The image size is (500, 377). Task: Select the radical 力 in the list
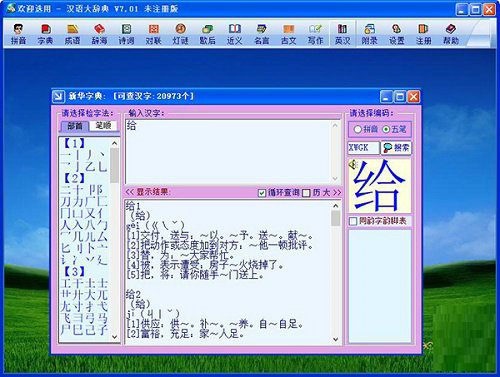(78, 201)
